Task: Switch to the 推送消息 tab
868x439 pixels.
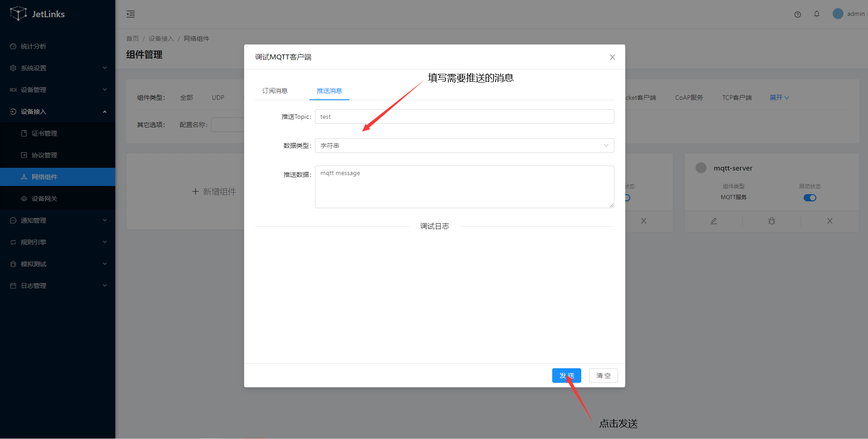Action: click(329, 90)
